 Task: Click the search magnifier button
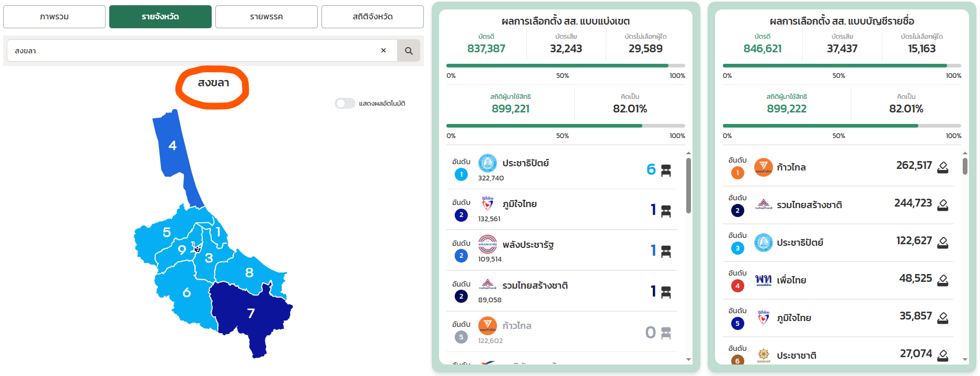tap(408, 51)
